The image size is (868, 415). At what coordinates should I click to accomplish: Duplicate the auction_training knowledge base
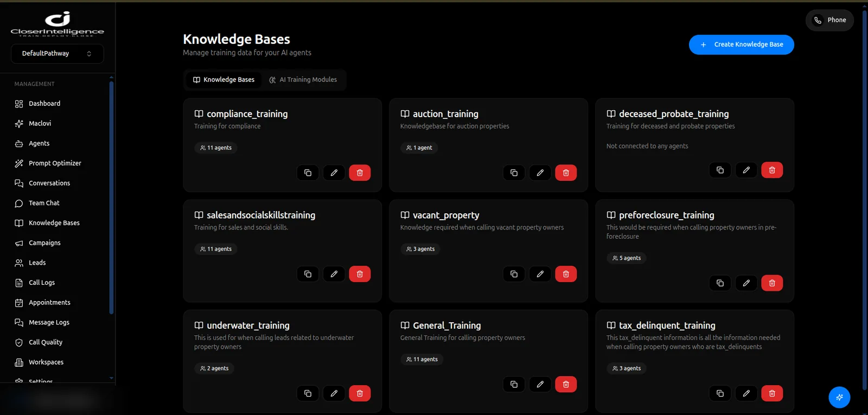click(x=514, y=173)
